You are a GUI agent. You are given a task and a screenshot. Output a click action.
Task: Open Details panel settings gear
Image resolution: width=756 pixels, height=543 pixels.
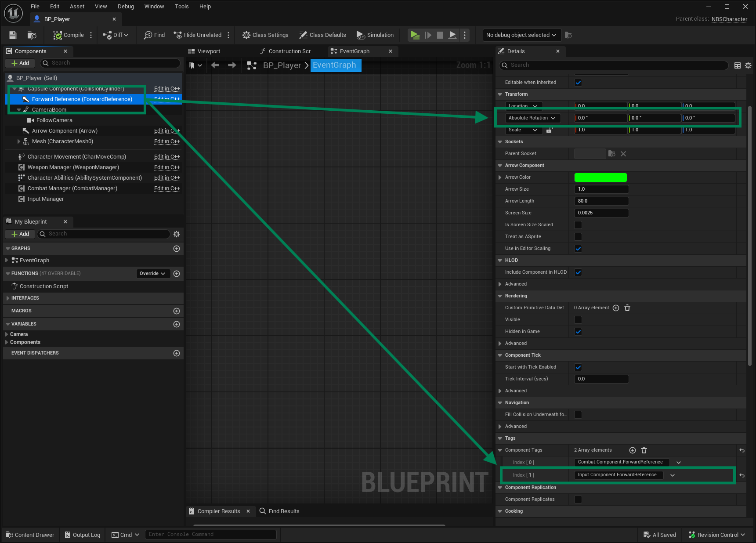coord(748,65)
